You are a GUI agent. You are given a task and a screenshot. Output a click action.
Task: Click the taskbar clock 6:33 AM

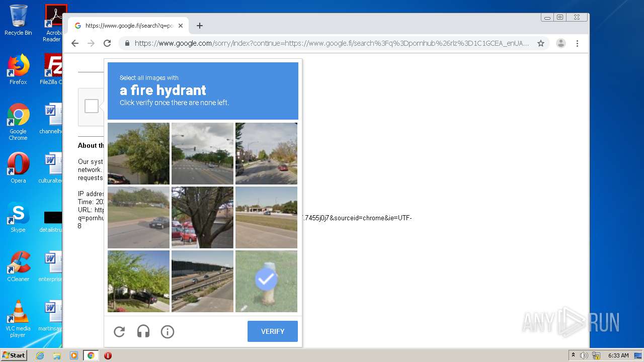pyautogui.click(x=618, y=355)
